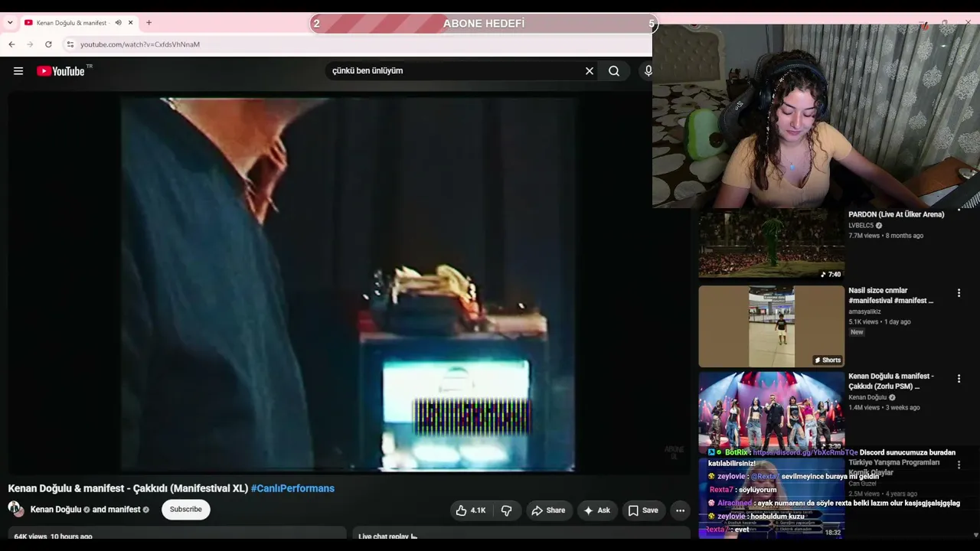The image size is (980, 551).
Task: Visit the Kenan Doğulu channel name link
Action: pyautogui.click(x=56, y=510)
